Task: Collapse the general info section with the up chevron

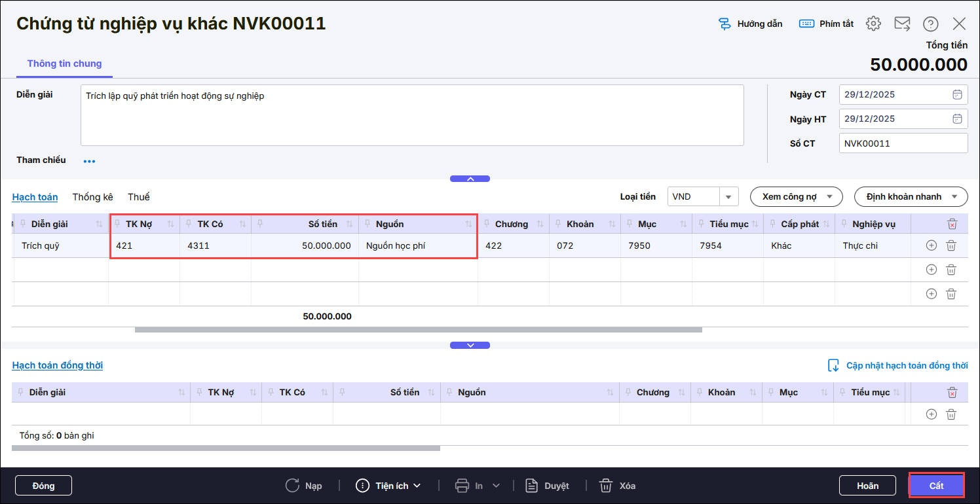Action: (470, 179)
